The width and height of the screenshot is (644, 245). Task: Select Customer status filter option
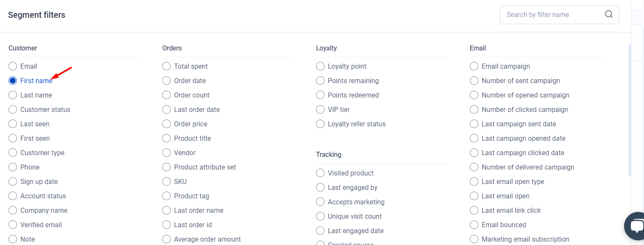point(13,109)
